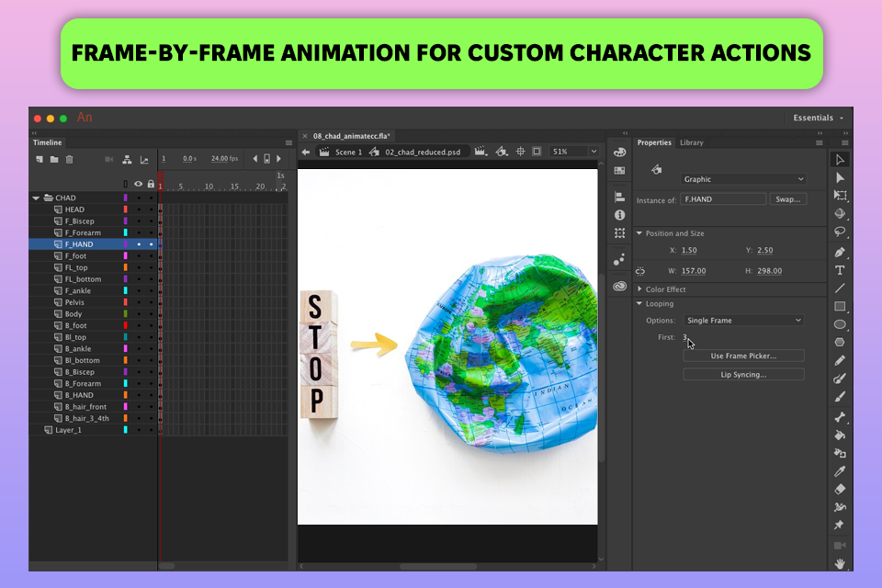Choose the PolyStar hexagon tool
This screenshot has height=588, width=882.
click(840, 342)
